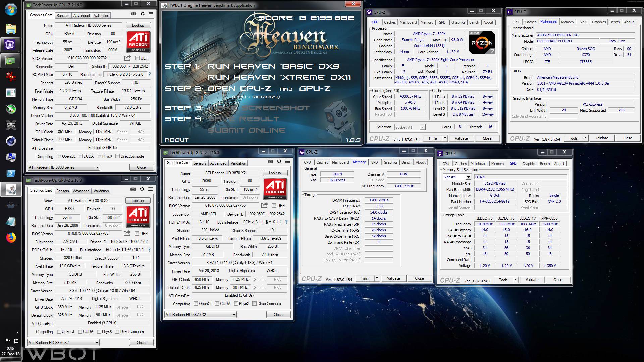Open the Cinema 4D sphere taskbar icon
Screen dimensions: 644x362
(x=11, y=141)
